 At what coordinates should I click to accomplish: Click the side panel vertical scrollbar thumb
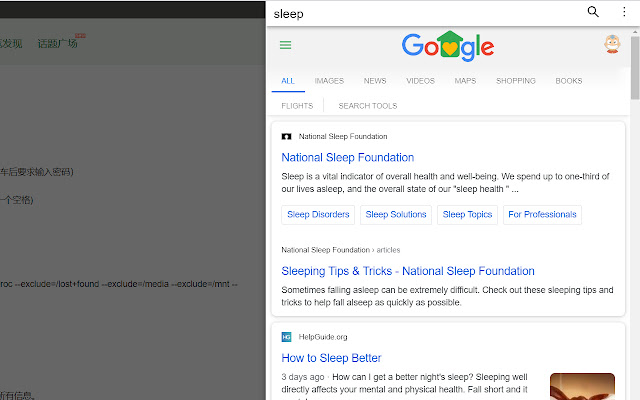tap(635, 68)
